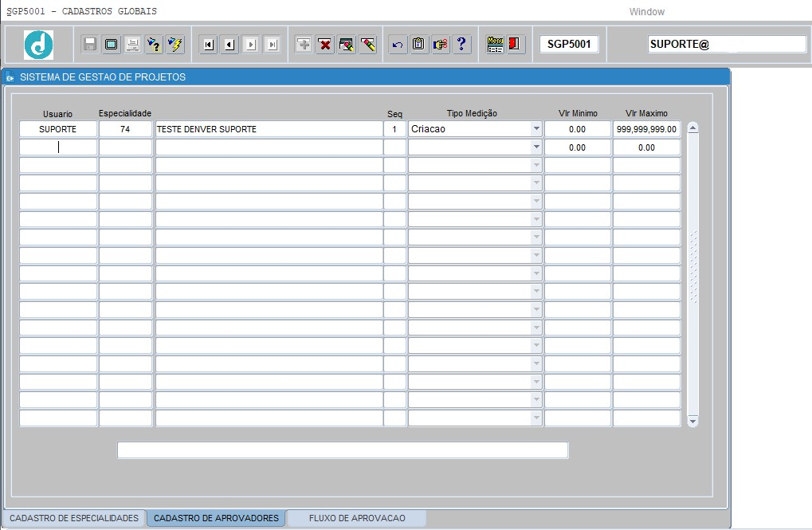The height and width of the screenshot is (530, 812).
Task: Click the icon beside Sistema de Gestao title
Action: tap(10, 77)
